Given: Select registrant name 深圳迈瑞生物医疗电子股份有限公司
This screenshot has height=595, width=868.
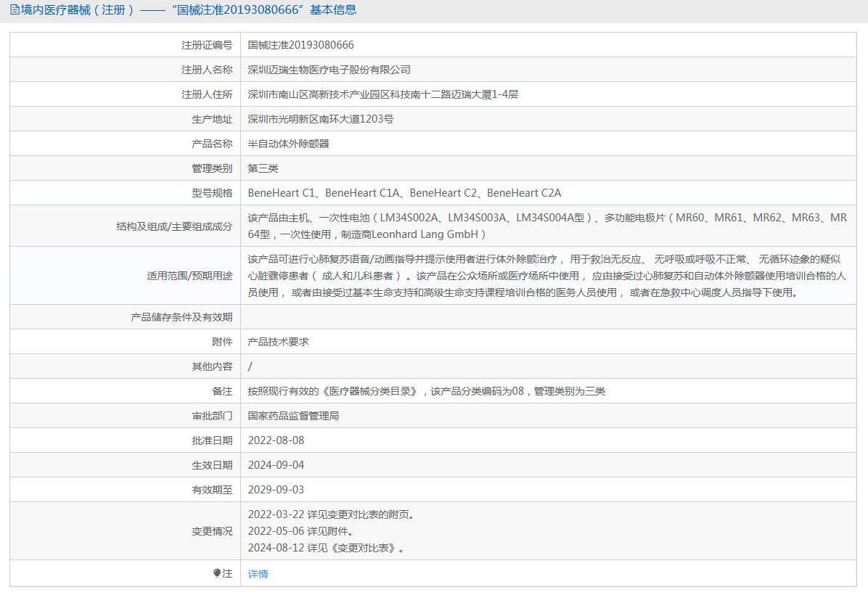Looking at the screenshot, I should point(329,70).
